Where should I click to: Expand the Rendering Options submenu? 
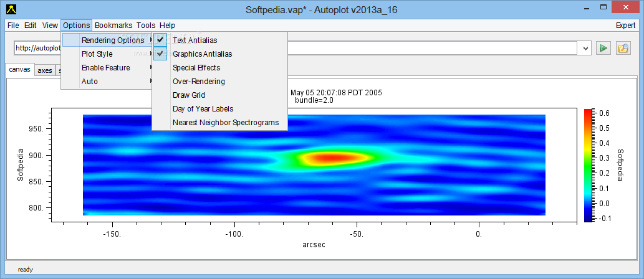pyautogui.click(x=107, y=40)
